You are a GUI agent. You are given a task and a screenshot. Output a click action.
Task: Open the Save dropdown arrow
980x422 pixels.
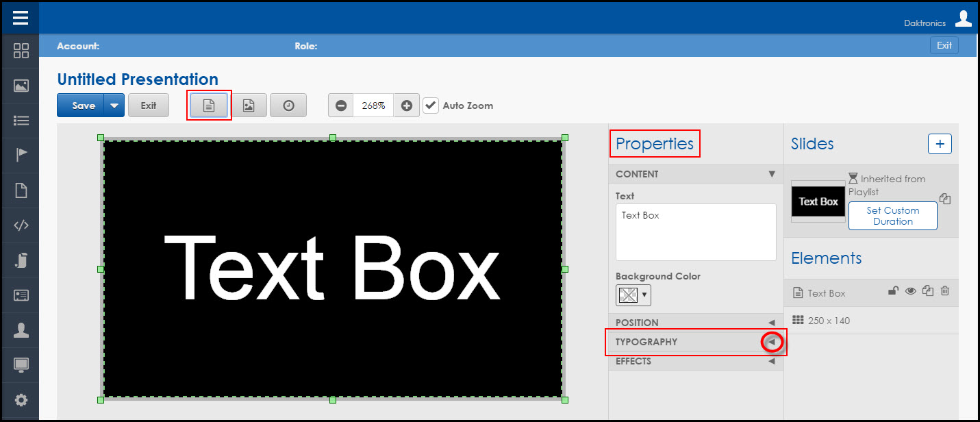click(x=114, y=105)
